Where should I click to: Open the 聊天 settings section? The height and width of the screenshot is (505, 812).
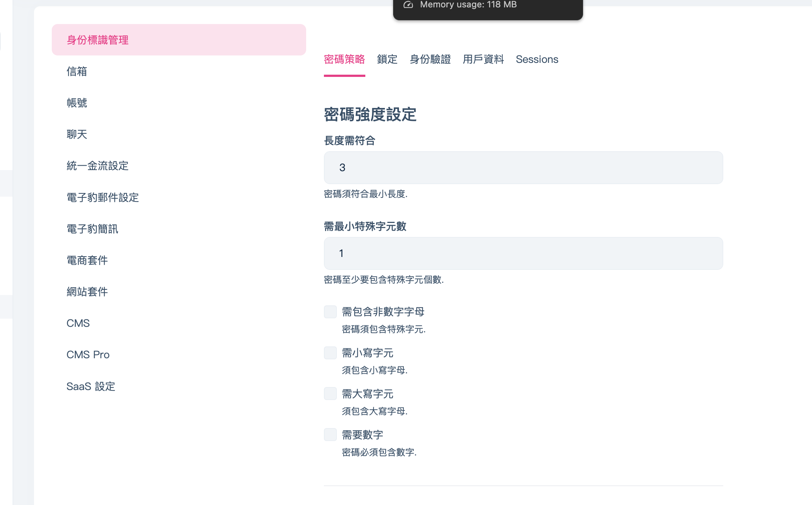click(77, 134)
